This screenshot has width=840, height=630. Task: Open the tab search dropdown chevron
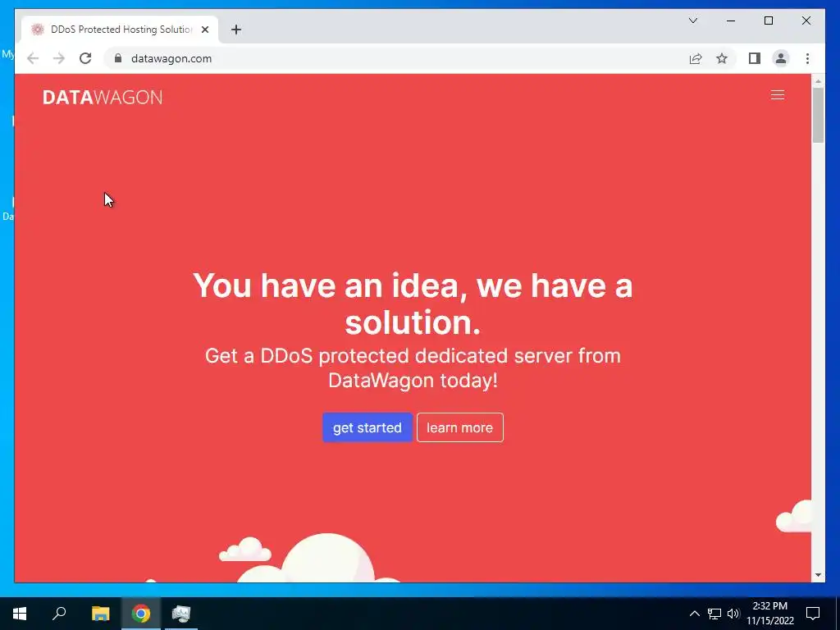(x=692, y=21)
